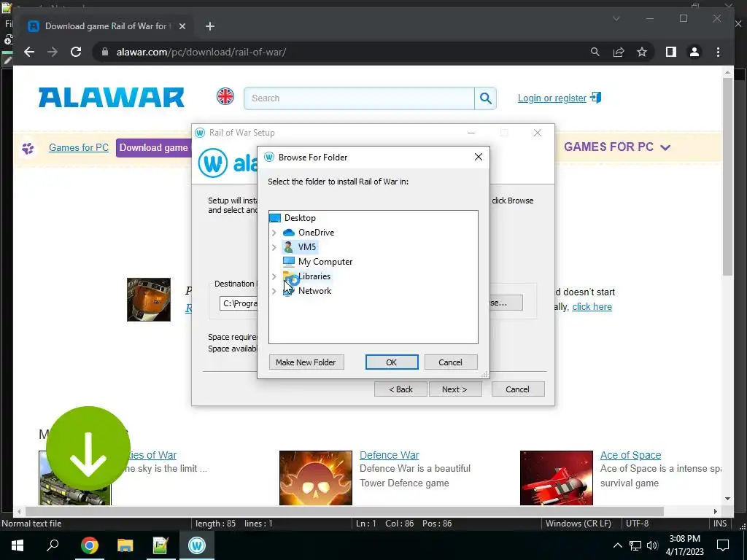Click the share page icon
Viewport: 747px width, 560px height.
point(619,52)
